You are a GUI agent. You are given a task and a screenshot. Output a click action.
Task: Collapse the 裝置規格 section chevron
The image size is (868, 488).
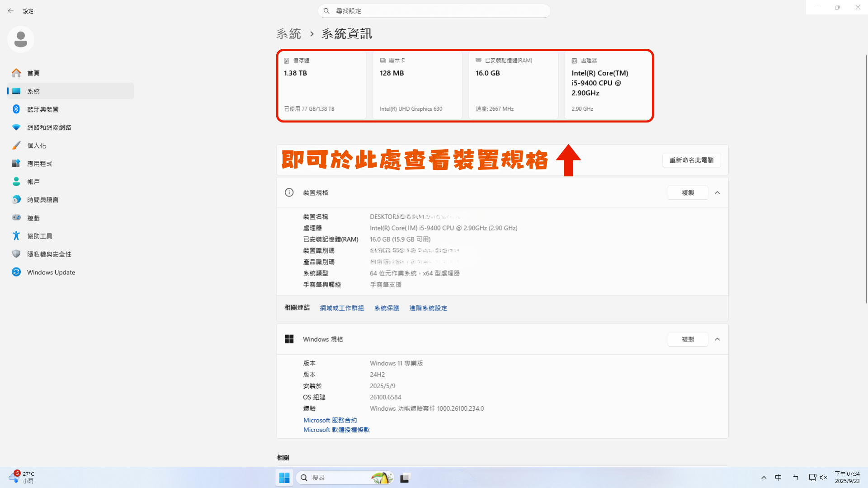[717, 192]
